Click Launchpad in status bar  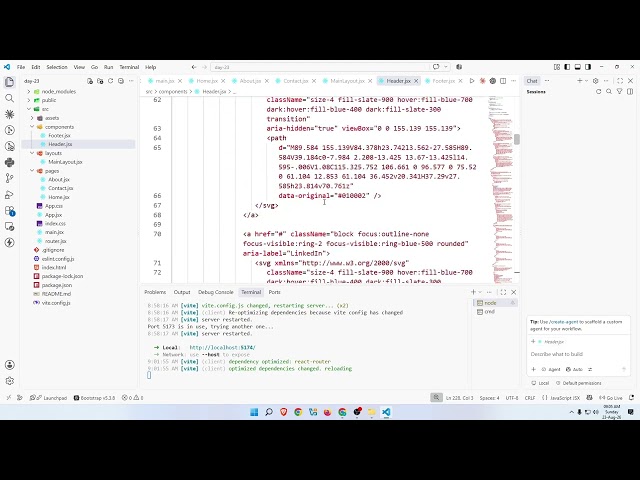click(49, 398)
